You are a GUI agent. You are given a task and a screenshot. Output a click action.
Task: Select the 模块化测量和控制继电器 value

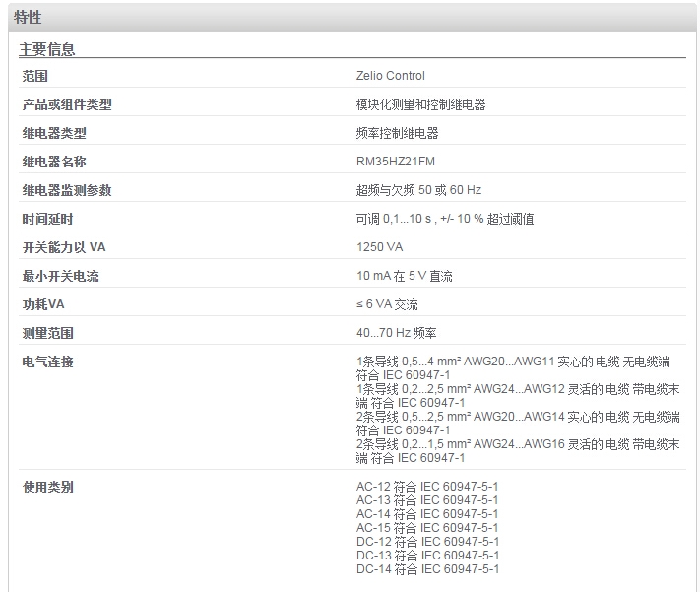(421, 104)
